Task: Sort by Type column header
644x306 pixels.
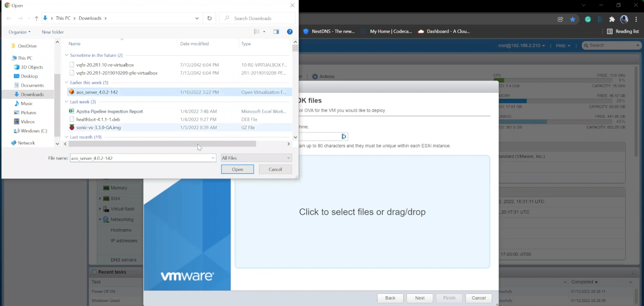Action: 246,44
